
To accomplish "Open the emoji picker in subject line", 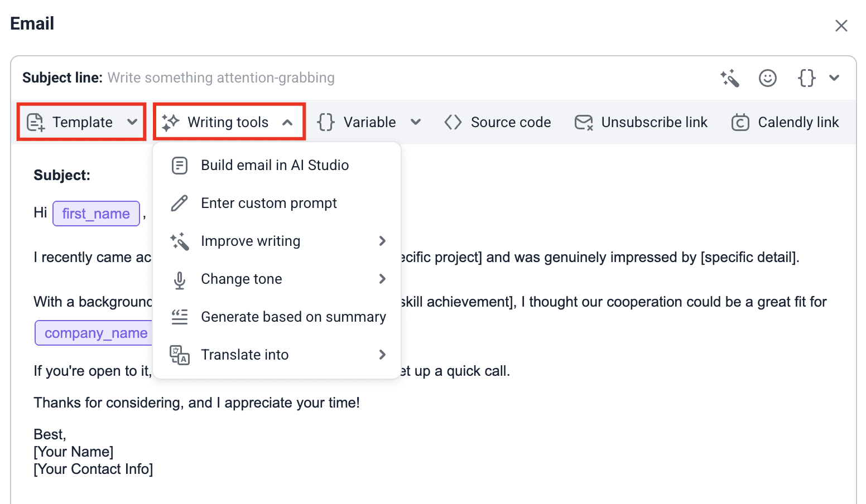I will (768, 78).
